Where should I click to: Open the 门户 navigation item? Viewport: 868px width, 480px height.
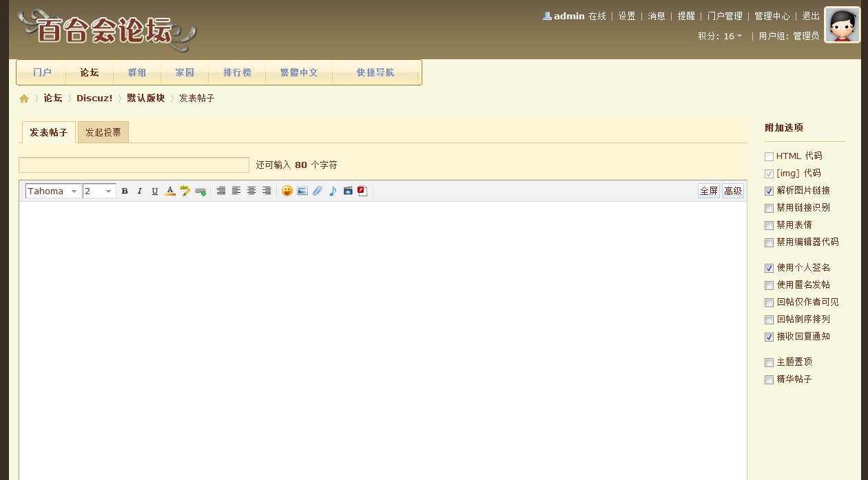[42, 72]
